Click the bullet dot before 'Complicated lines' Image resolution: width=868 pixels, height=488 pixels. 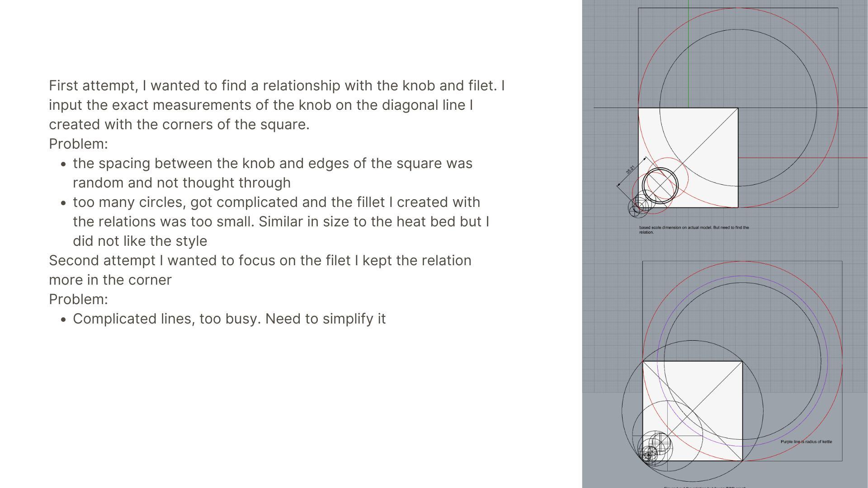[63, 319]
